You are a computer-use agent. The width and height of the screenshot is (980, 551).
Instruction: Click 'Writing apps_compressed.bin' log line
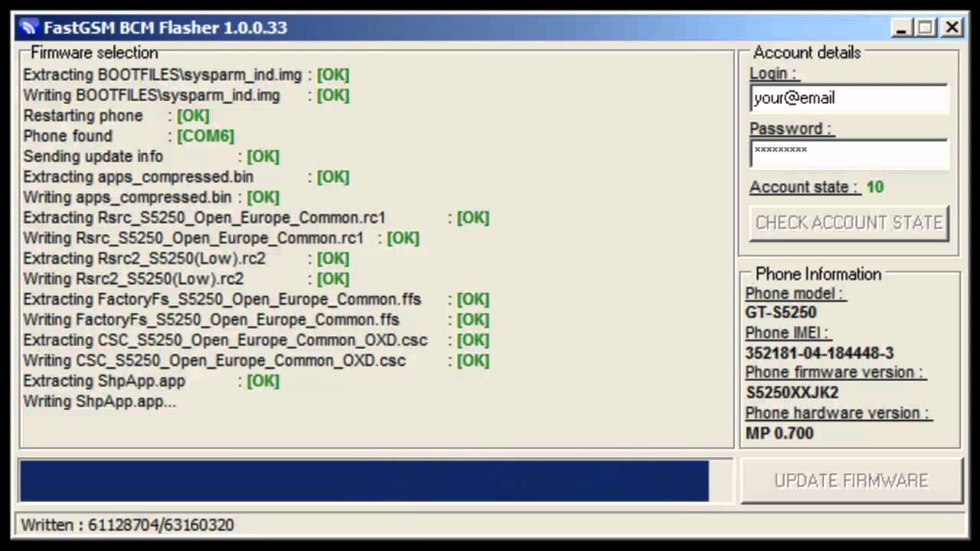152,197
